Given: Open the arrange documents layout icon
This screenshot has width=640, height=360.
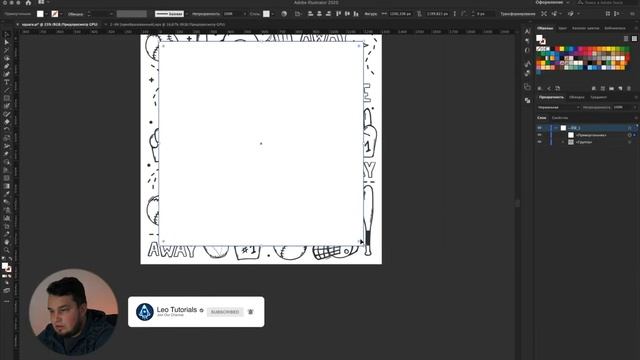Looking at the screenshot, I should 41,2.
